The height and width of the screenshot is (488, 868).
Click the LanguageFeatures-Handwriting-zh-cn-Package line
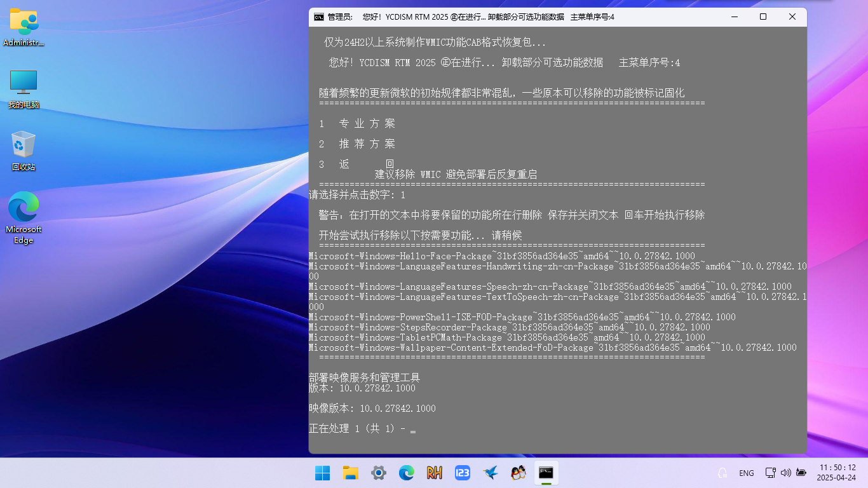pos(558,271)
